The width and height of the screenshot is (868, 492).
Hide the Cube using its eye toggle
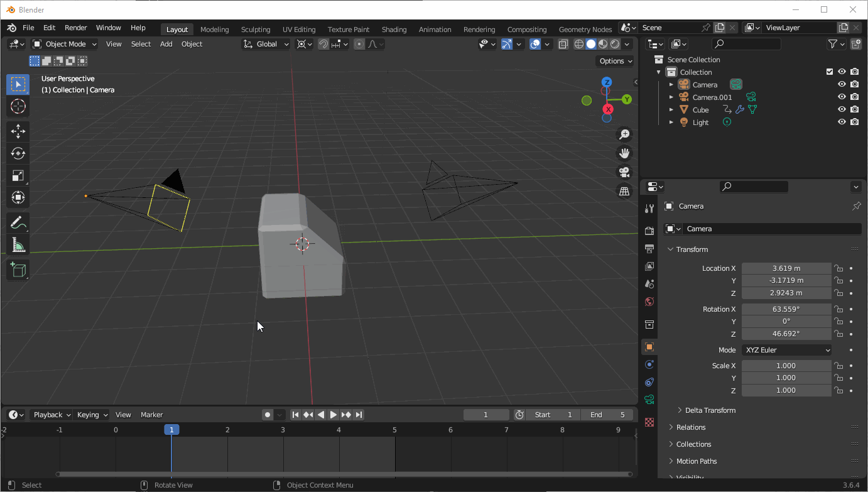click(x=842, y=109)
